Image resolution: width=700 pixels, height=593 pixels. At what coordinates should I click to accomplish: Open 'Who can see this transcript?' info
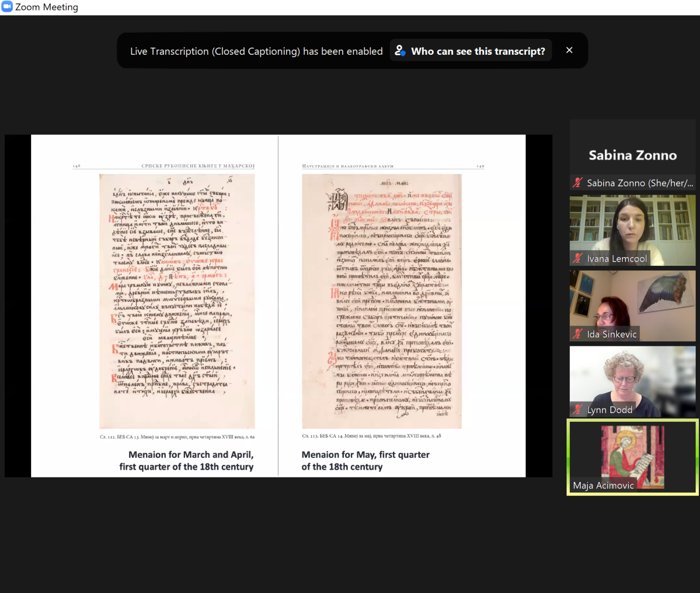point(471,51)
